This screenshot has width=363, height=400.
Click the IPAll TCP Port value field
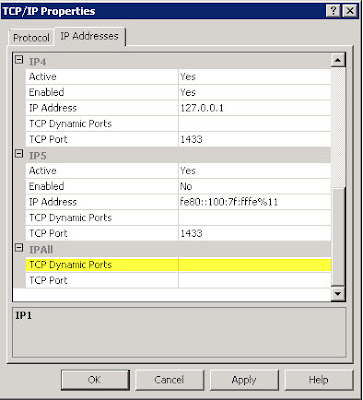pyautogui.click(x=254, y=280)
